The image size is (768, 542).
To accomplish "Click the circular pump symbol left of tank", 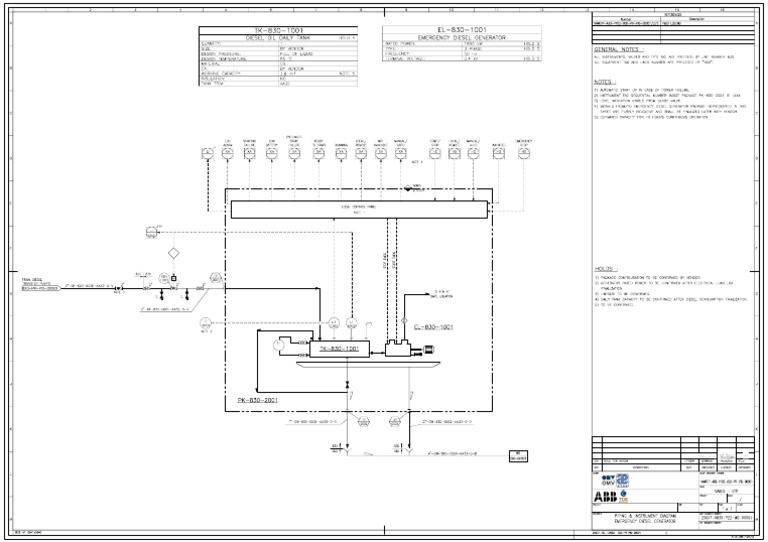I will tap(278, 345).
